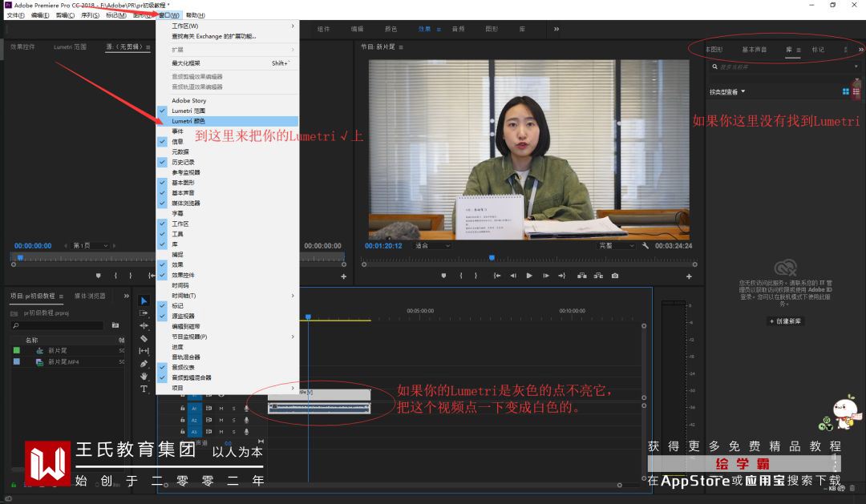The height and width of the screenshot is (504, 866).
Task: Switch to 基本声音 panel tab
Action: point(754,50)
